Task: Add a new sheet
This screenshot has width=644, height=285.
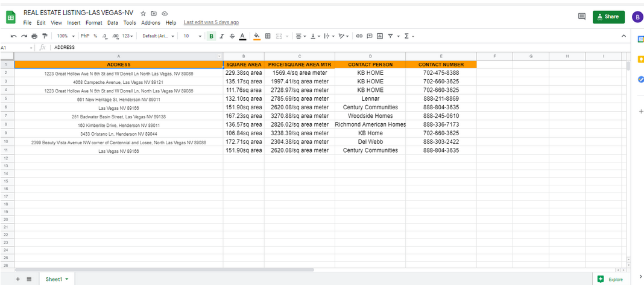Action: (17, 279)
